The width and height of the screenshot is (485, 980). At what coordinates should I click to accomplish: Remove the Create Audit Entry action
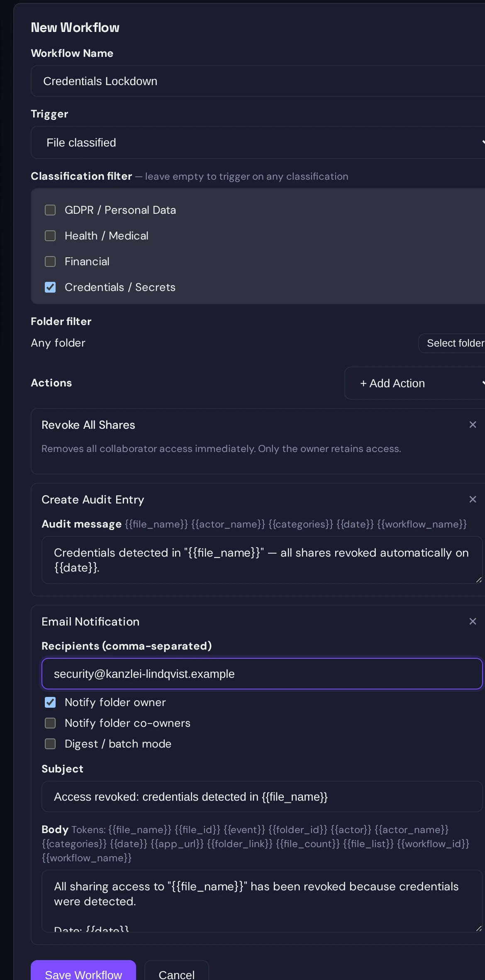click(x=473, y=499)
